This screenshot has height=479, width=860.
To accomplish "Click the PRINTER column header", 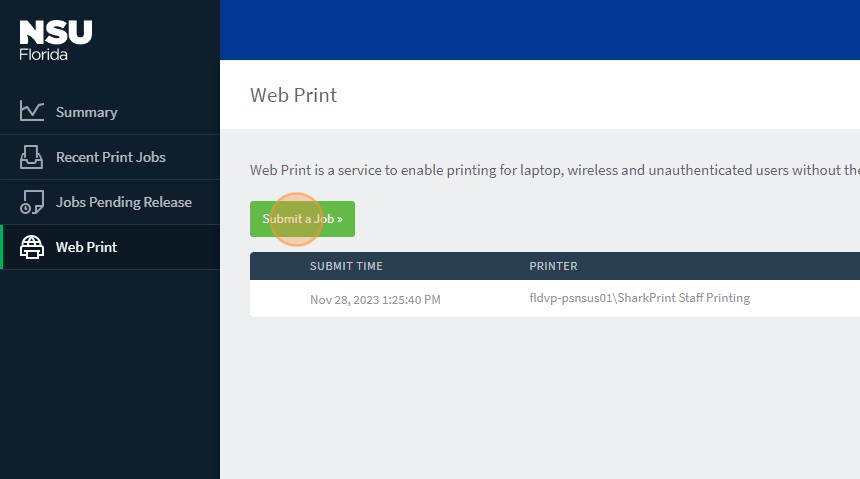I will pyautogui.click(x=553, y=266).
